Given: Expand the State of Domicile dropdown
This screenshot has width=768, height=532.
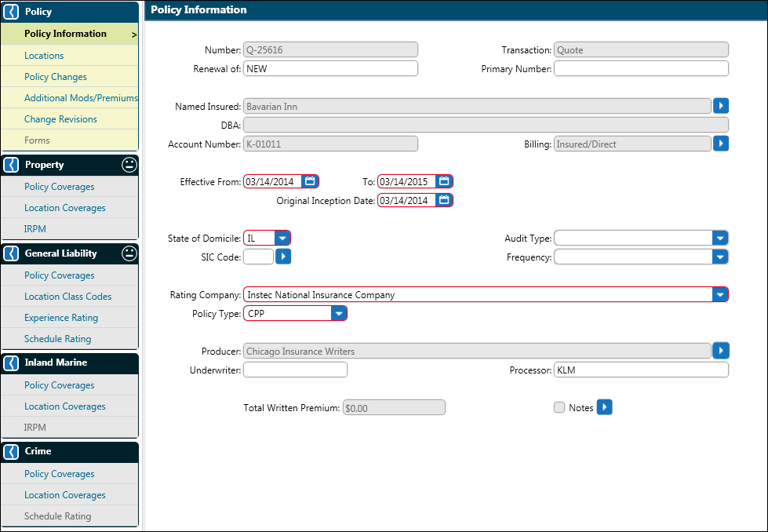Looking at the screenshot, I should (x=282, y=238).
